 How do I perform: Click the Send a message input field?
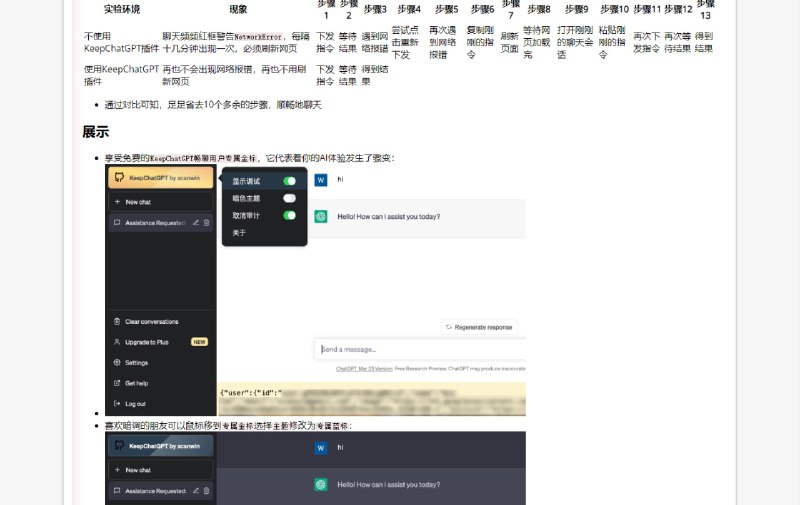pos(420,349)
